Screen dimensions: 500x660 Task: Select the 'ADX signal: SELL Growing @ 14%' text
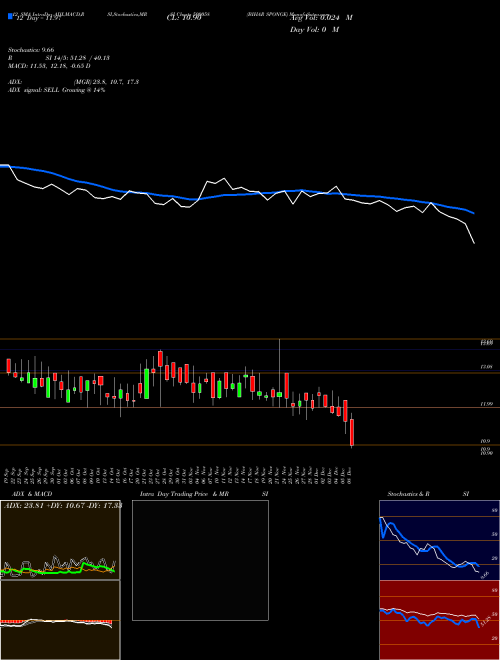(56, 90)
